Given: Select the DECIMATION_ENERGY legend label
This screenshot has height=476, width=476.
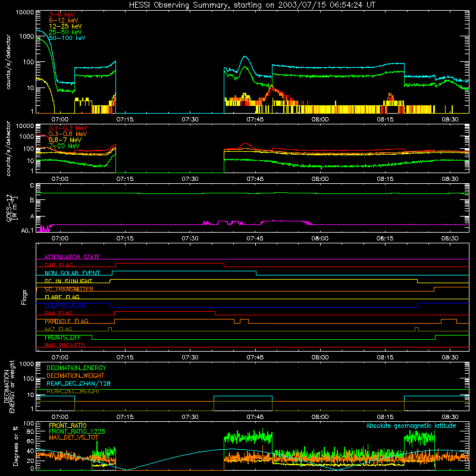Looking at the screenshot, I should (x=76, y=368).
